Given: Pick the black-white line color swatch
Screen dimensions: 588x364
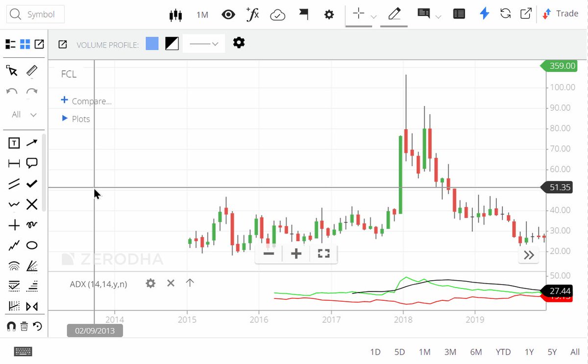Looking at the screenshot, I should (x=171, y=44).
